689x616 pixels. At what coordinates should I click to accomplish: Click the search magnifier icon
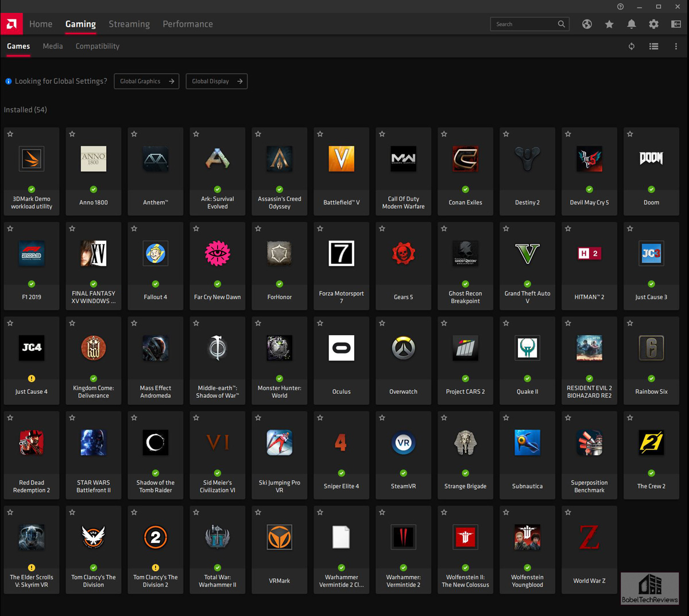[x=562, y=24]
